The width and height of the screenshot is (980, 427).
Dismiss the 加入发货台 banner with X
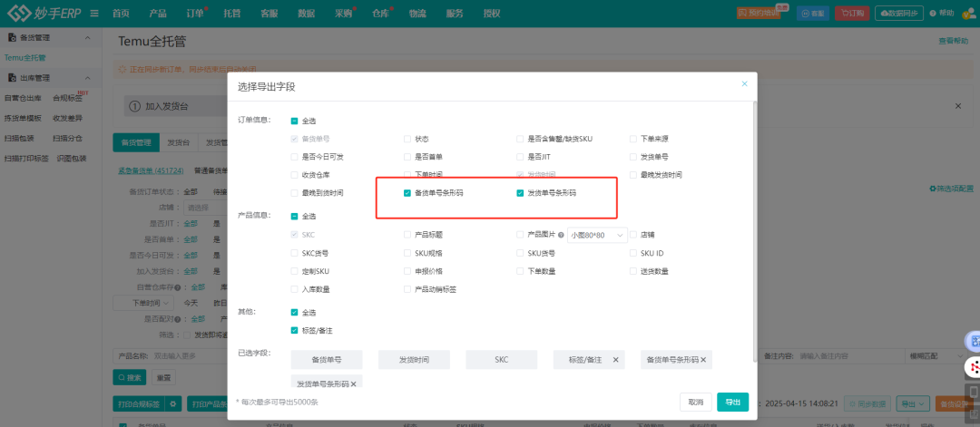click(959, 107)
